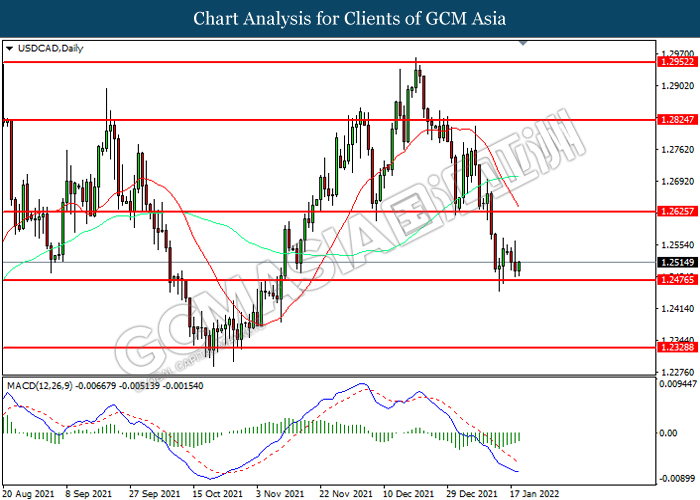Select the 1.24765 support level label
This screenshot has width=700, height=500.
pos(677,280)
